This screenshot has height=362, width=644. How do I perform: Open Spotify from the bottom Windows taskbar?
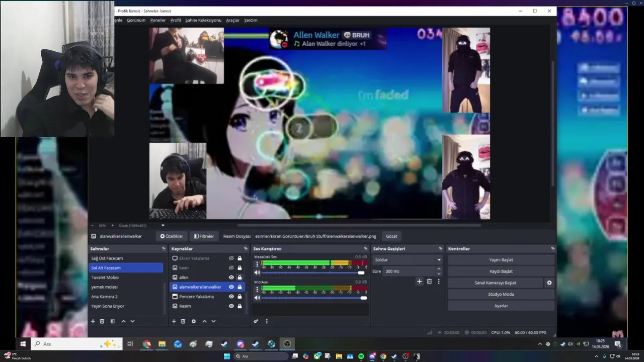point(361,356)
